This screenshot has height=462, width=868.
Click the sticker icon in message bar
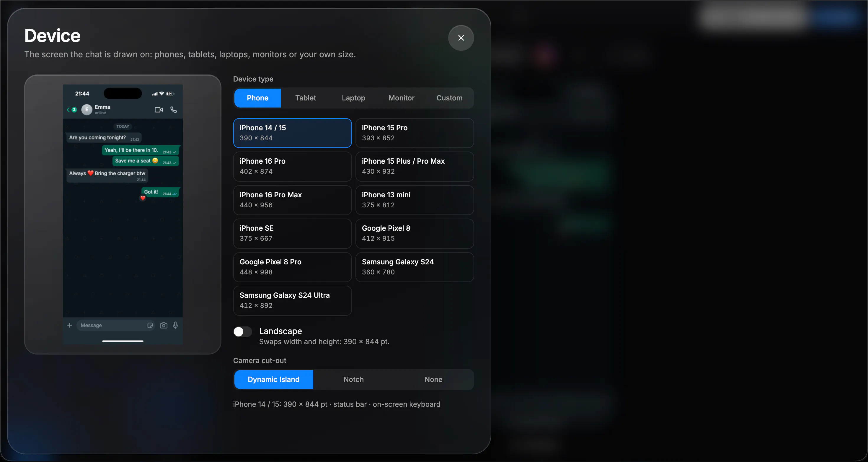(150, 326)
